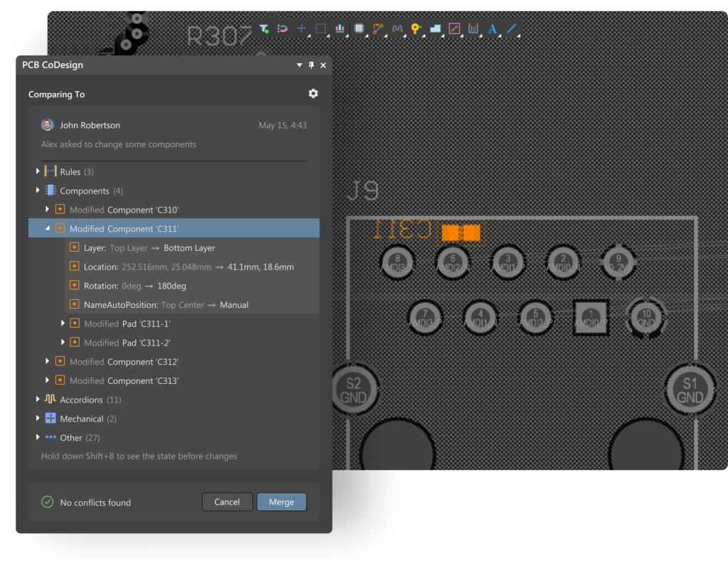Collapse the Modified Component 'C311' node
Viewport: 728px width, 573px height.
pyautogui.click(x=48, y=229)
